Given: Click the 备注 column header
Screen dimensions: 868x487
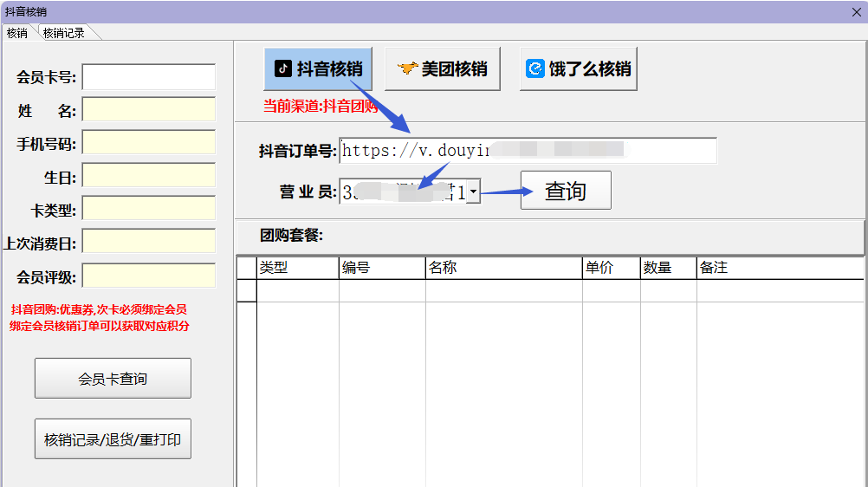Looking at the screenshot, I should pyautogui.click(x=780, y=268).
